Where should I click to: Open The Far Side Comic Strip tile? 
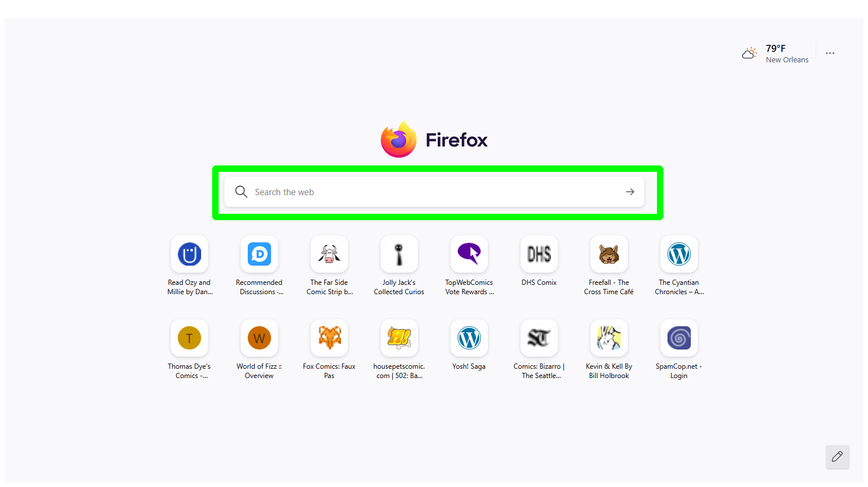tap(329, 255)
